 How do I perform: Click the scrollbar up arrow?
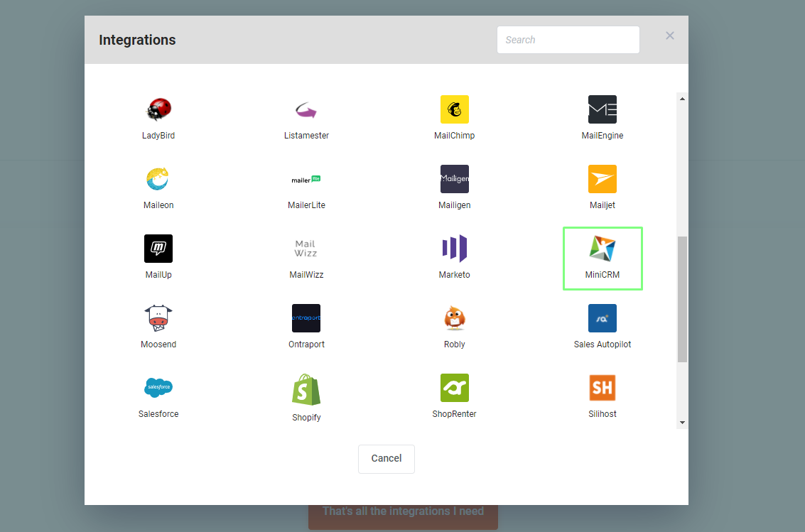pyautogui.click(x=682, y=99)
